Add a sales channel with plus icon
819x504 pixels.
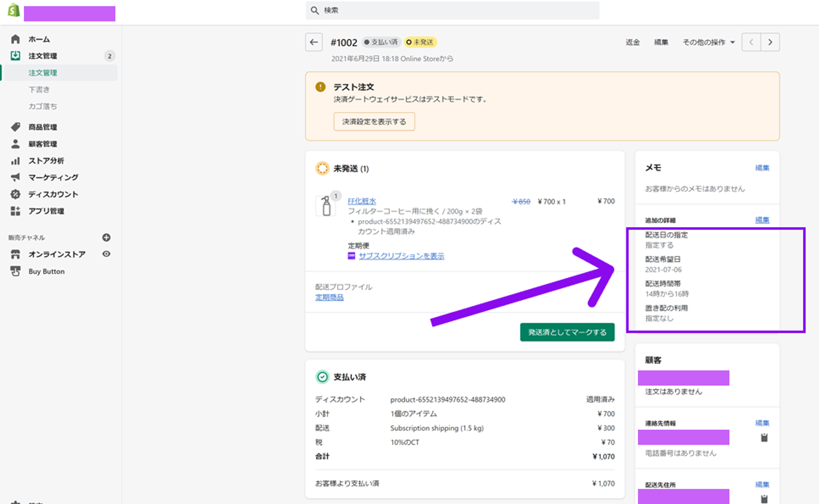pos(106,238)
